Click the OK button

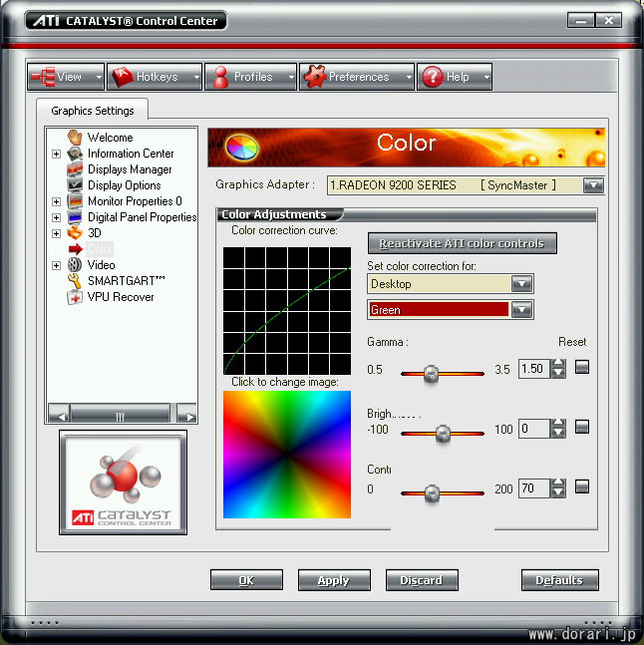point(246,580)
